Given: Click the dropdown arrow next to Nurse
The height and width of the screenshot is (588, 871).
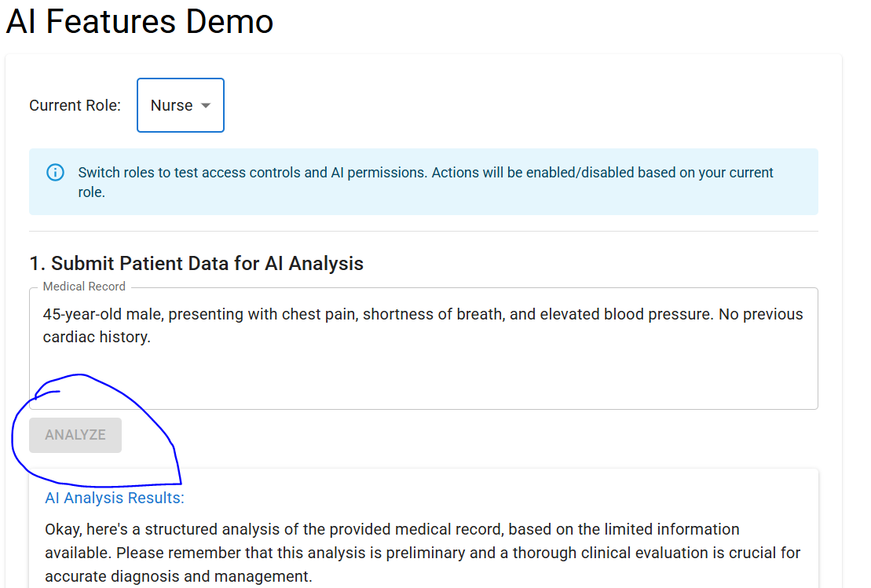Looking at the screenshot, I should [206, 105].
